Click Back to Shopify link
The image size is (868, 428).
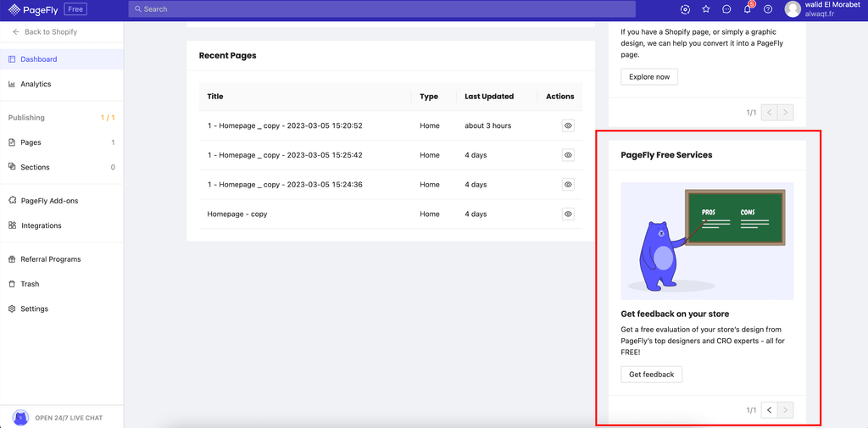50,31
